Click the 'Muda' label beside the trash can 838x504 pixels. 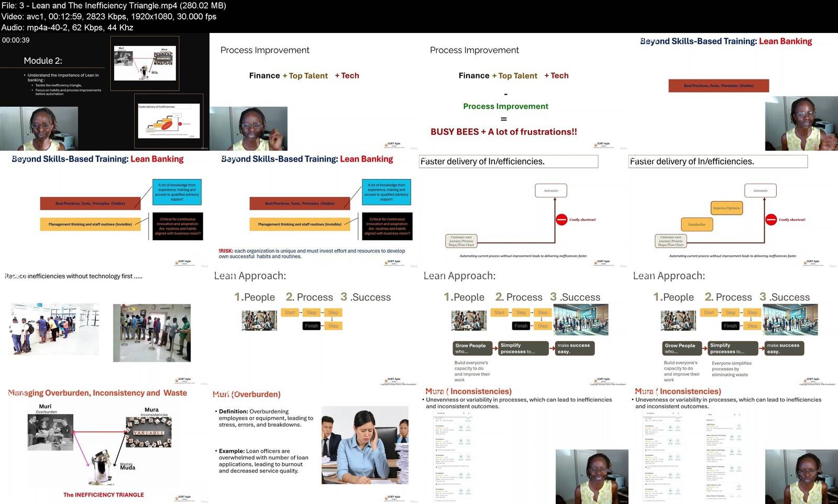pos(127,468)
